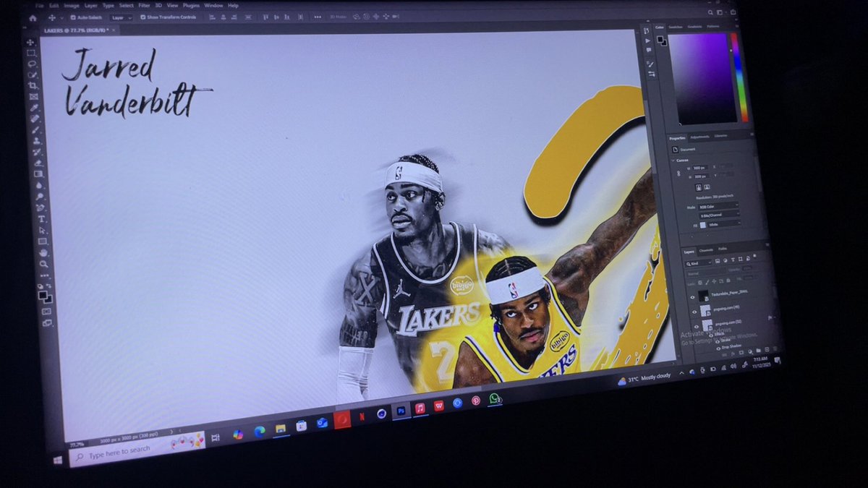
Task: Select the Pen tool
Action: point(41,207)
